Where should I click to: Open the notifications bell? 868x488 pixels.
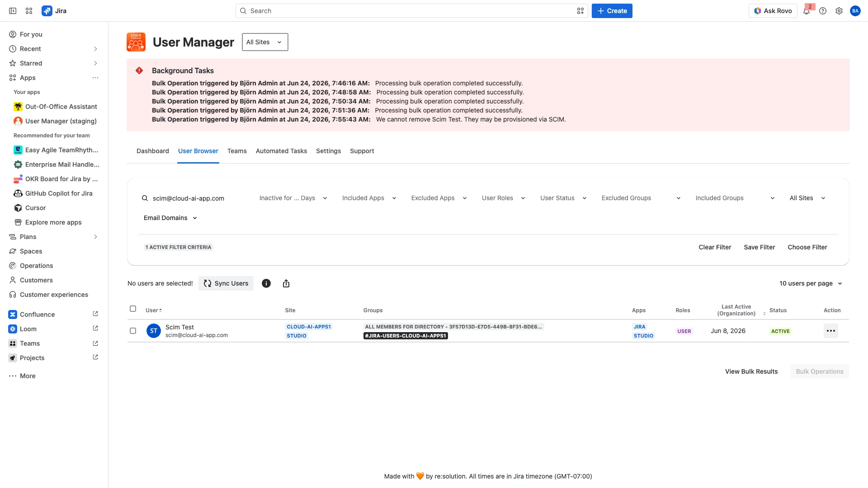click(807, 11)
